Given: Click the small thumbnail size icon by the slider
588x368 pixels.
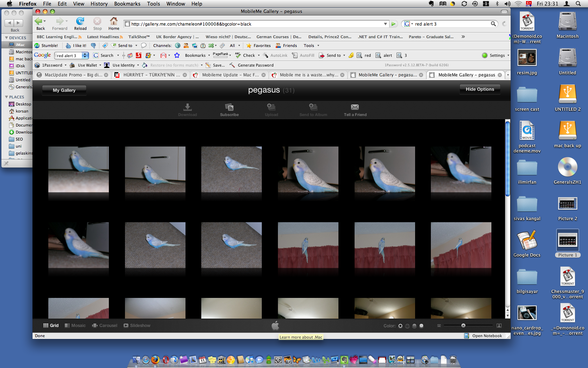Looking at the screenshot, I should pos(439,326).
